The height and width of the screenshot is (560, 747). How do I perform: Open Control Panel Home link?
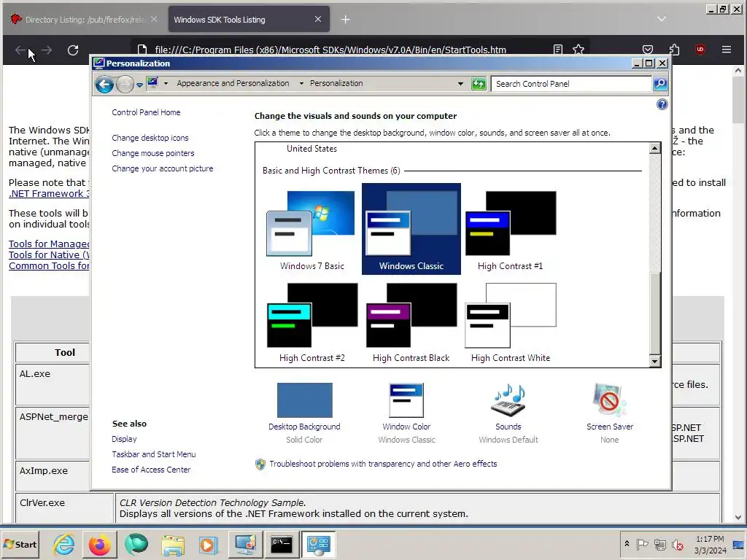pos(146,112)
